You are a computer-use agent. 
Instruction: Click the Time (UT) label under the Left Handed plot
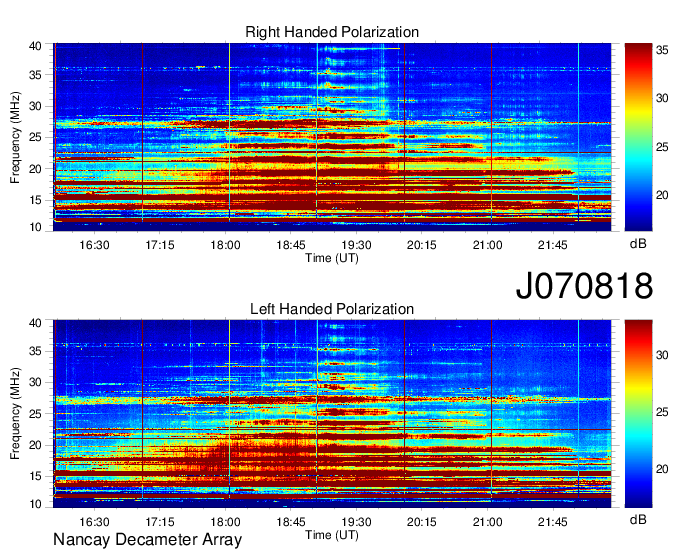click(332, 535)
